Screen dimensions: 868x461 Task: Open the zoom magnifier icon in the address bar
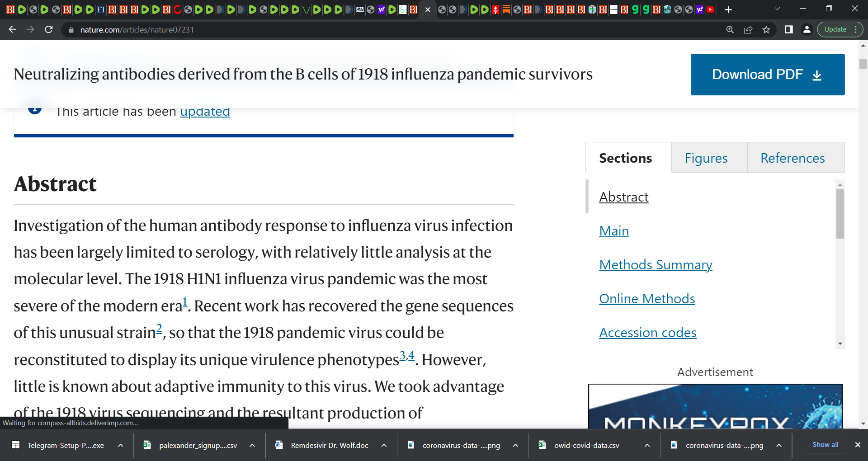click(730, 29)
